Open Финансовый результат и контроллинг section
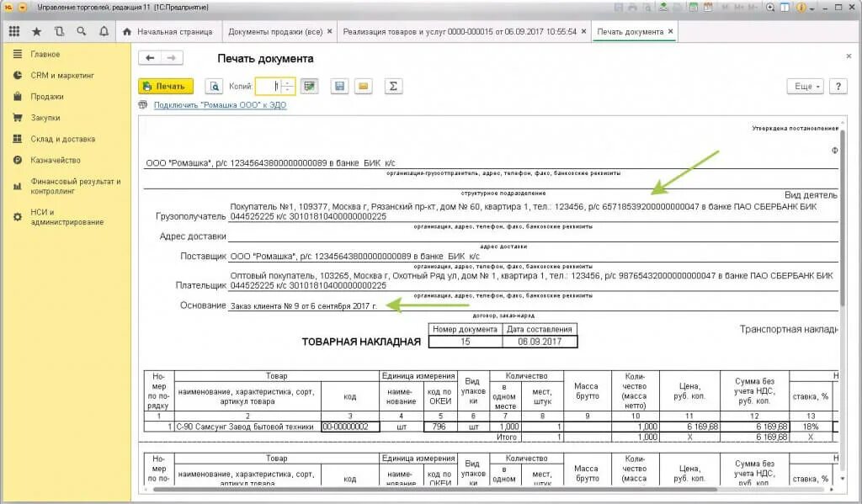Image resolution: width=862 pixels, height=504 pixels. pyautogui.click(x=66, y=186)
